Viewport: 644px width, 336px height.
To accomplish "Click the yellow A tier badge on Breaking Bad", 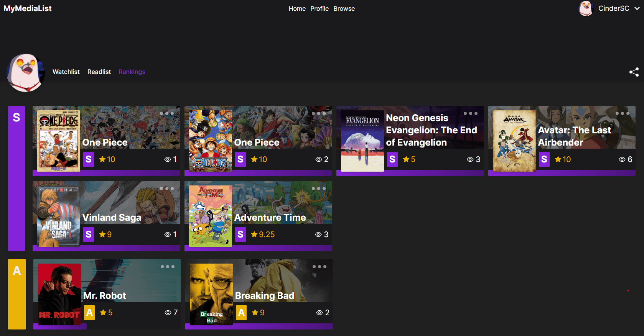I will 241,313.
